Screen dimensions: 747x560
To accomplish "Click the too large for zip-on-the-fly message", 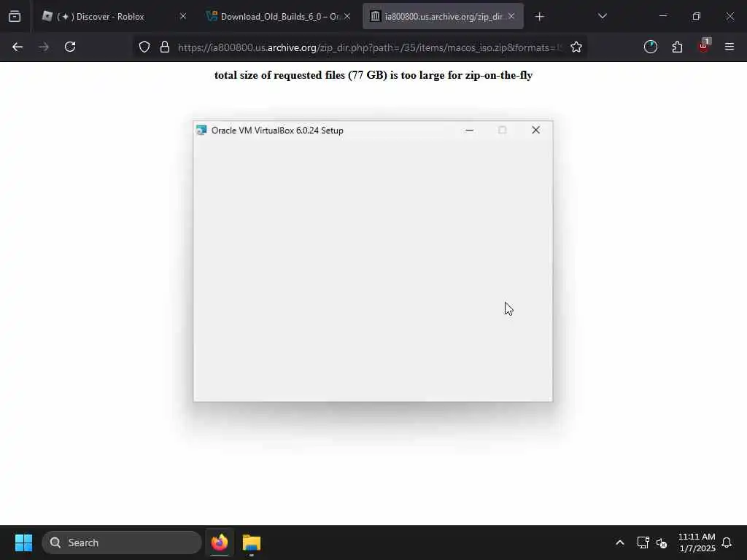I will tap(373, 75).
